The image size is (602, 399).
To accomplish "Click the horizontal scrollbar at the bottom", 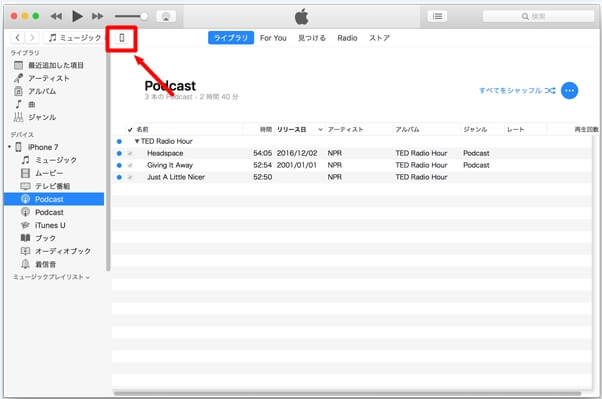I will pyautogui.click(x=347, y=393).
